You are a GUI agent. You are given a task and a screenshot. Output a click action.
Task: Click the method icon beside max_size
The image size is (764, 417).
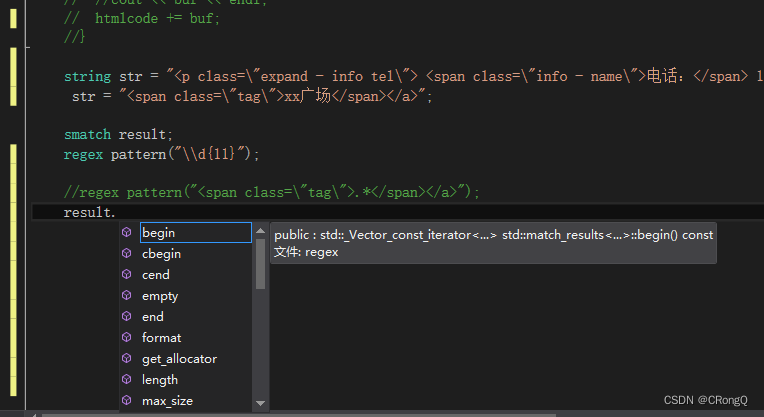coord(127,400)
